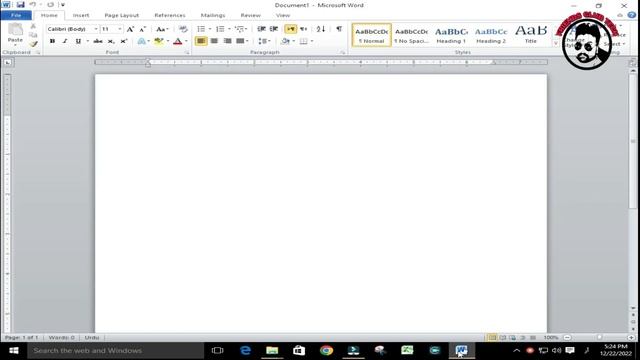The image size is (640, 360).
Task: Apply the red font color
Action: [178, 41]
